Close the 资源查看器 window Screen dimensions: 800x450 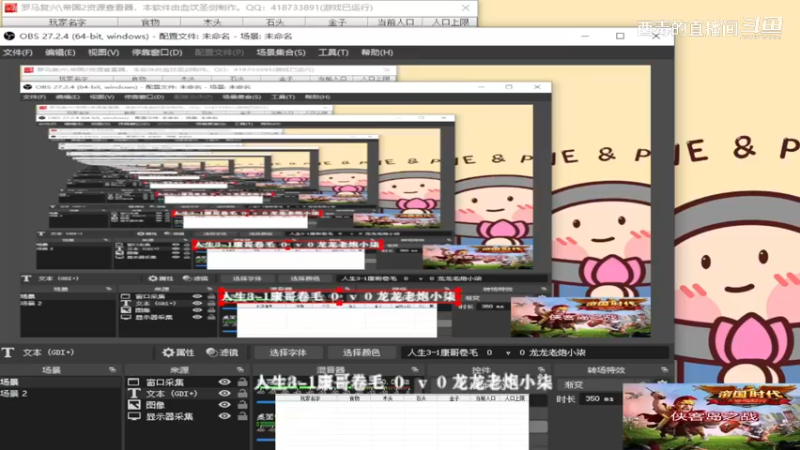coord(465,8)
